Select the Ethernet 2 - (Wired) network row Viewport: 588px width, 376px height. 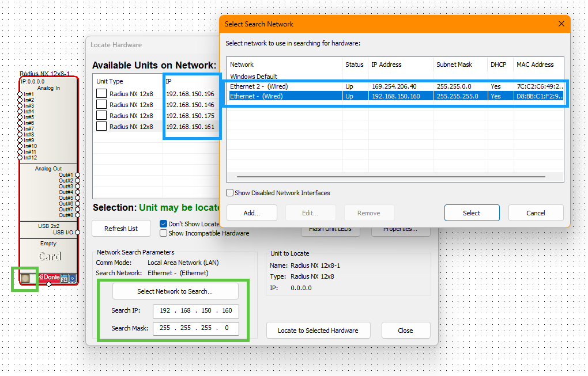tap(259, 86)
